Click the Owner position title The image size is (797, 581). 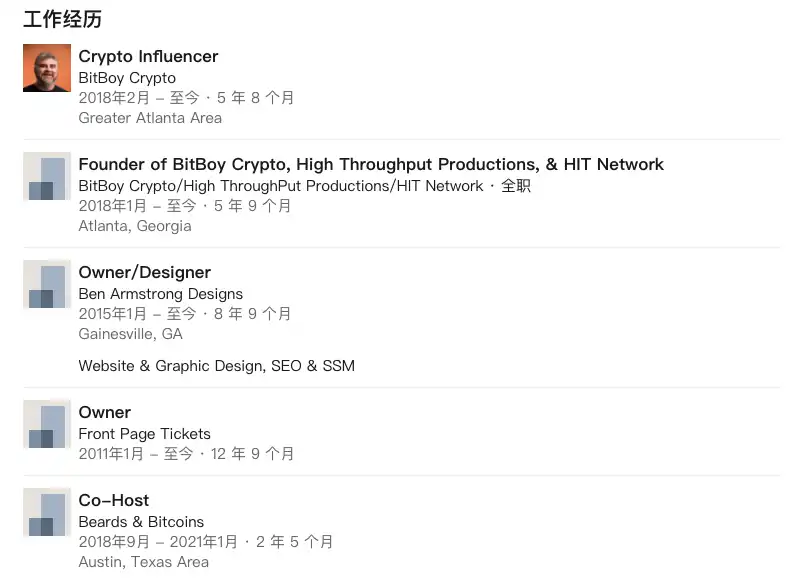point(105,413)
